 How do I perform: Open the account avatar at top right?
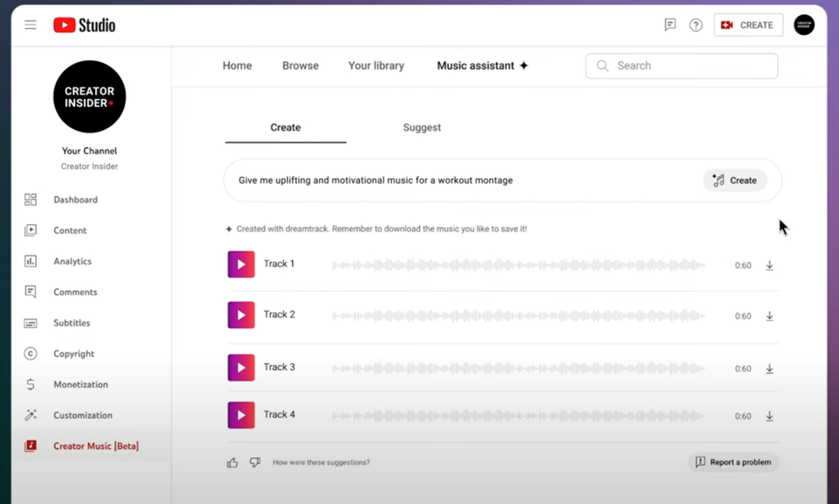tap(804, 25)
